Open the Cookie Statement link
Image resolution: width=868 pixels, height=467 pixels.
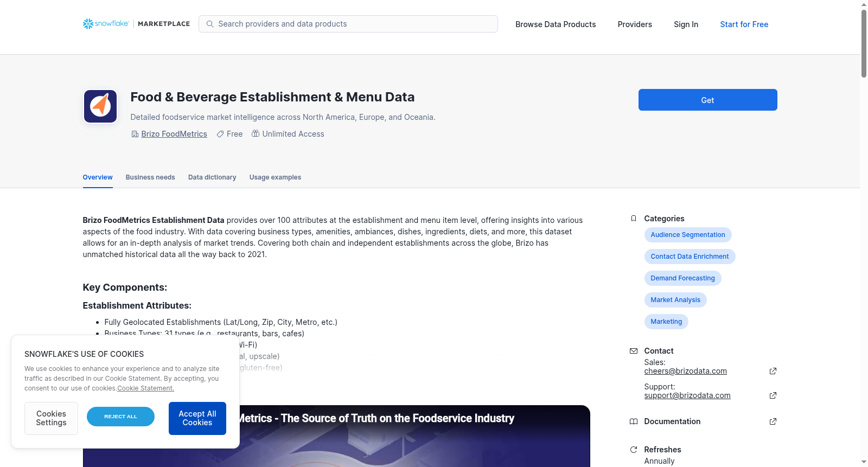(145, 388)
